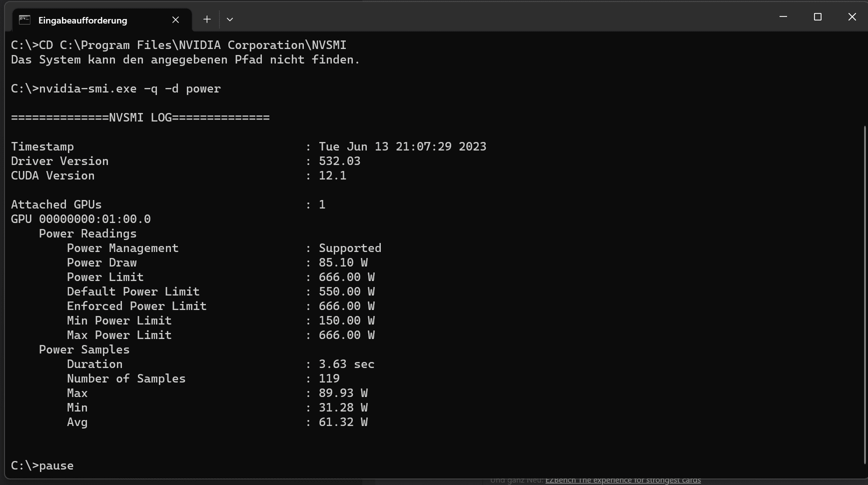Select the Eingabeaufforderung tab
The image size is (868, 485).
[101, 20]
